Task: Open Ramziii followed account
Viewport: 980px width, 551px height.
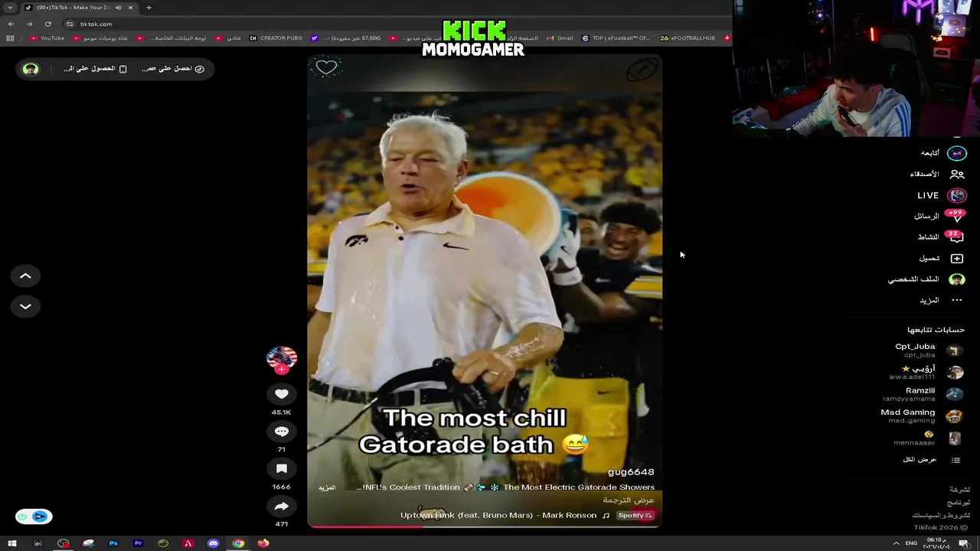Action: tap(923, 395)
